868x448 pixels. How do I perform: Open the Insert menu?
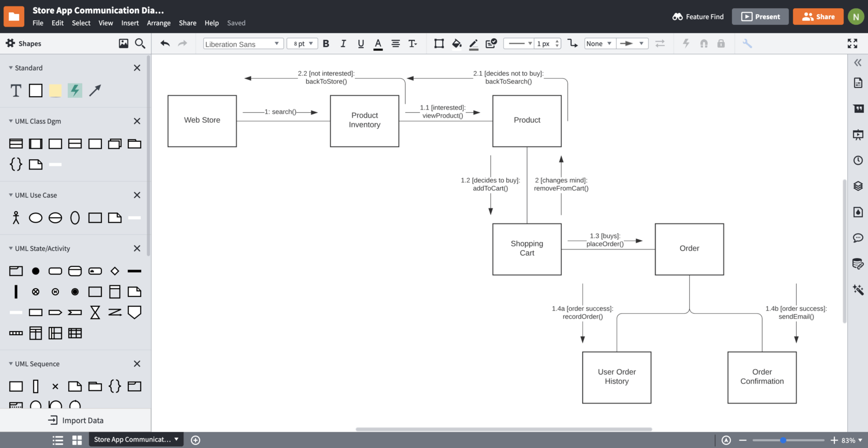[x=130, y=23]
